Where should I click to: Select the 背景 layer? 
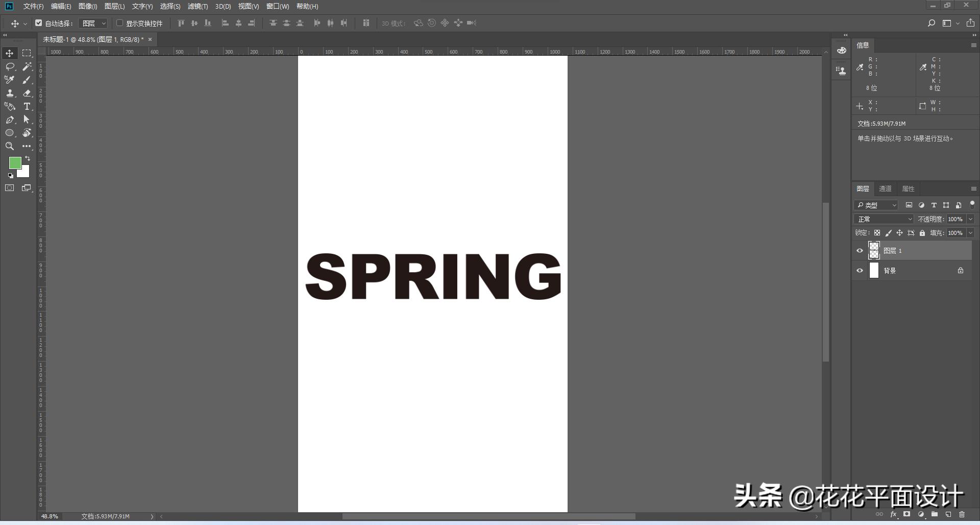tap(914, 271)
